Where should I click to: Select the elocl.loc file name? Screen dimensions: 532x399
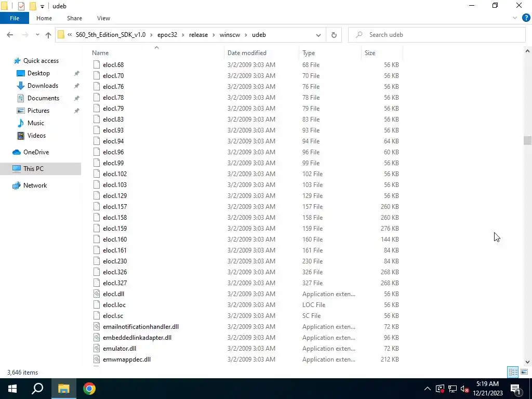click(x=114, y=304)
